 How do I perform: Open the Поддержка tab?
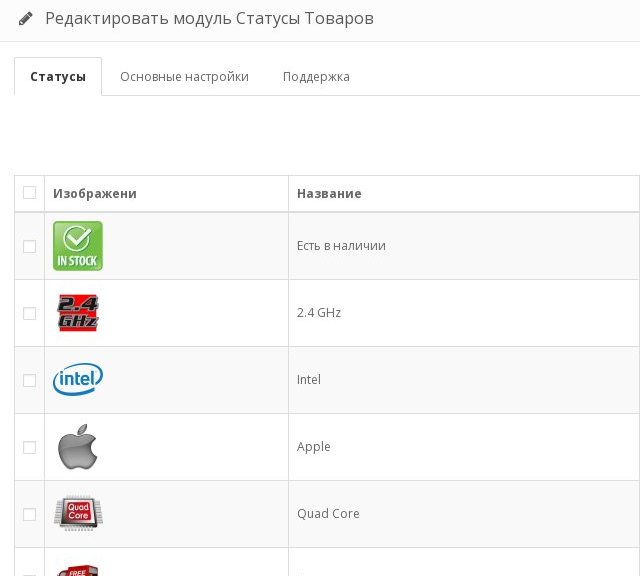pyautogui.click(x=316, y=76)
